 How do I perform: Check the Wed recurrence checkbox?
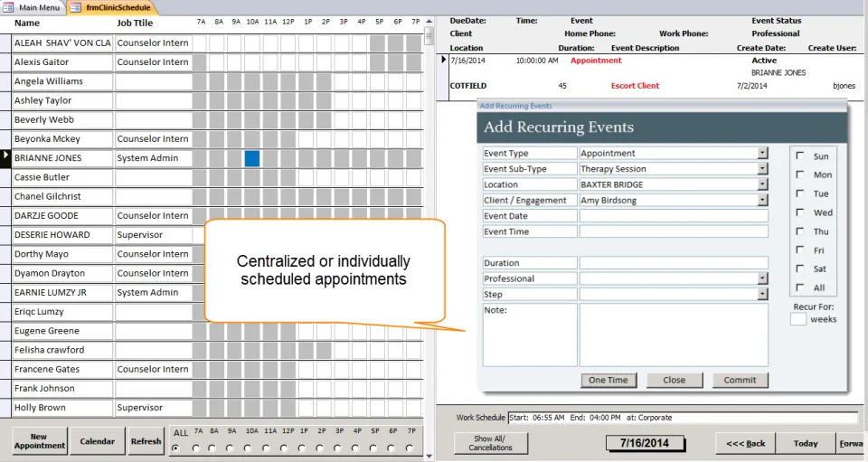800,212
